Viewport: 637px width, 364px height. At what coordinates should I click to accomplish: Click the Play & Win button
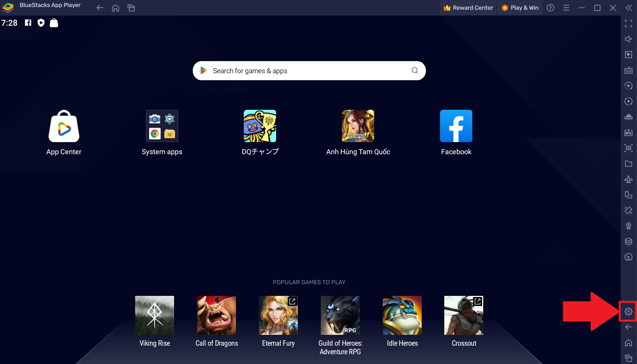point(520,8)
